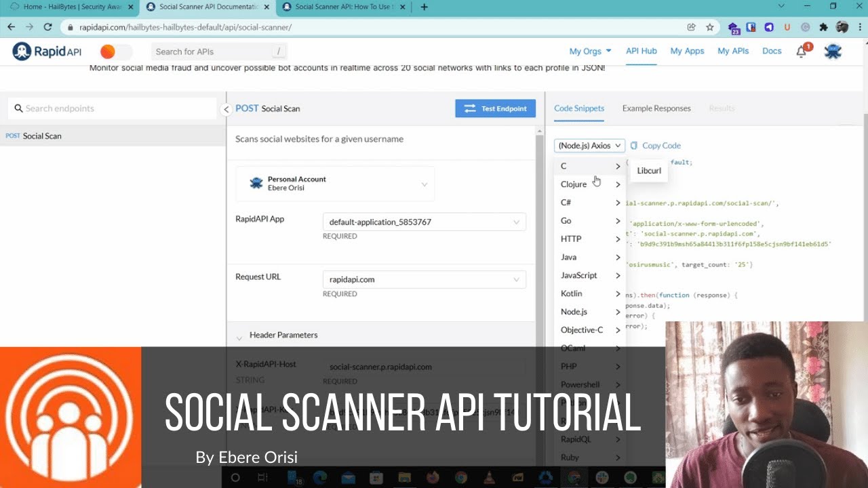Close the Social Scanner API Documentation tab
Screen dimensions: 868x488
pyautogui.click(x=267, y=7)
